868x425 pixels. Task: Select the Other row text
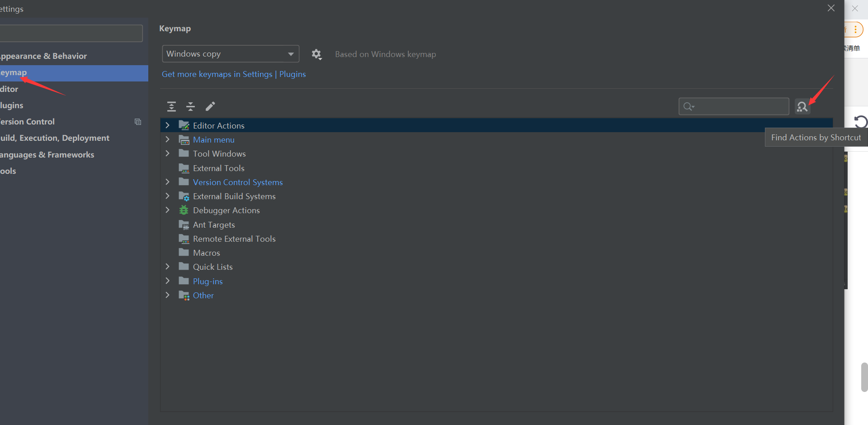(x=203, y=296)
